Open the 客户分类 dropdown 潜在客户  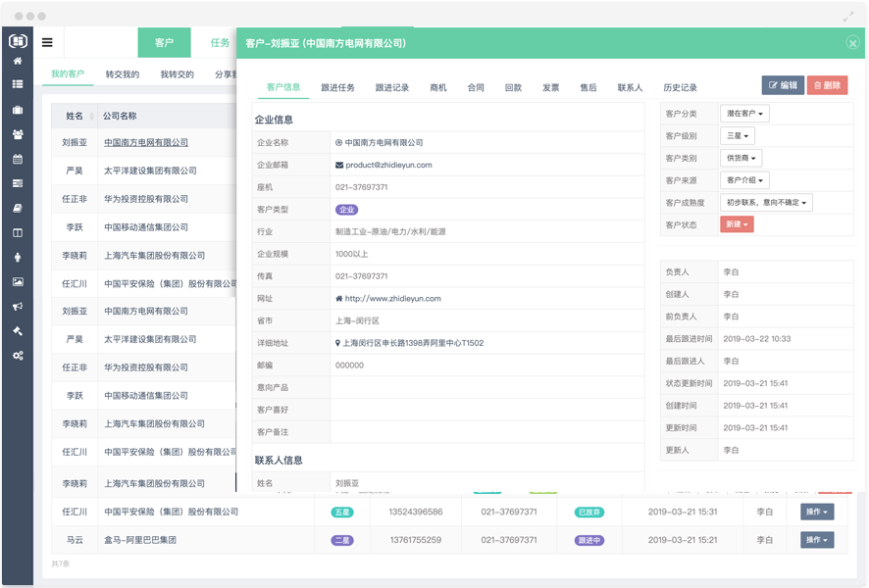pyautogui.click(x=744, y=114)
